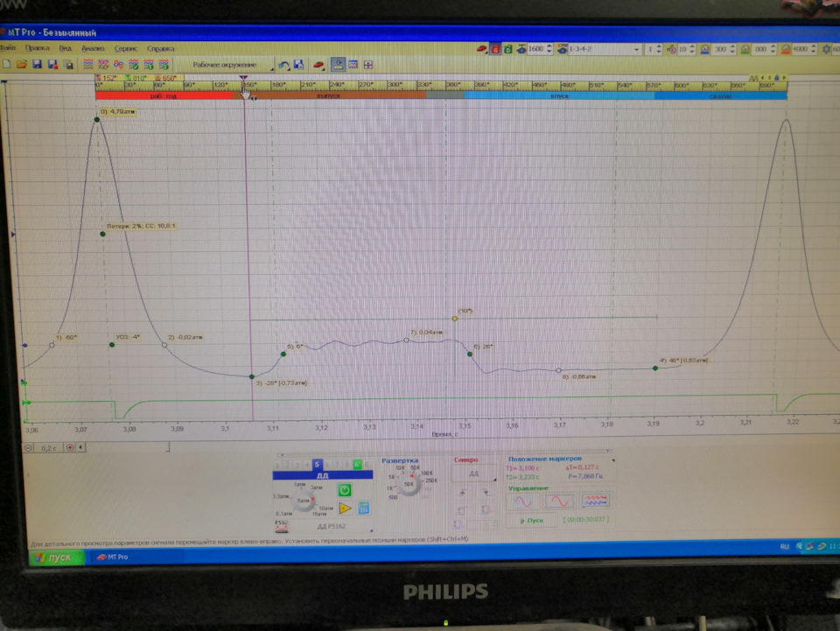Click the Пуск start button in Управление
This screenshot has width=840, height=631.
(531, 521)
